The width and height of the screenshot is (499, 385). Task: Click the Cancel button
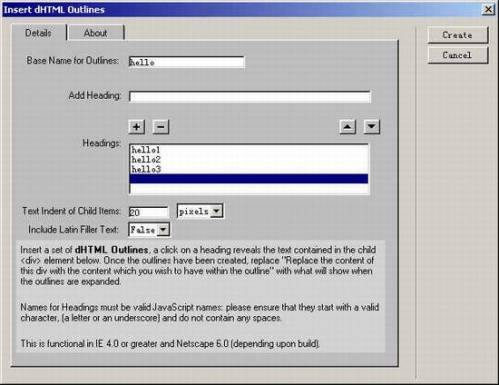(458, 55)
